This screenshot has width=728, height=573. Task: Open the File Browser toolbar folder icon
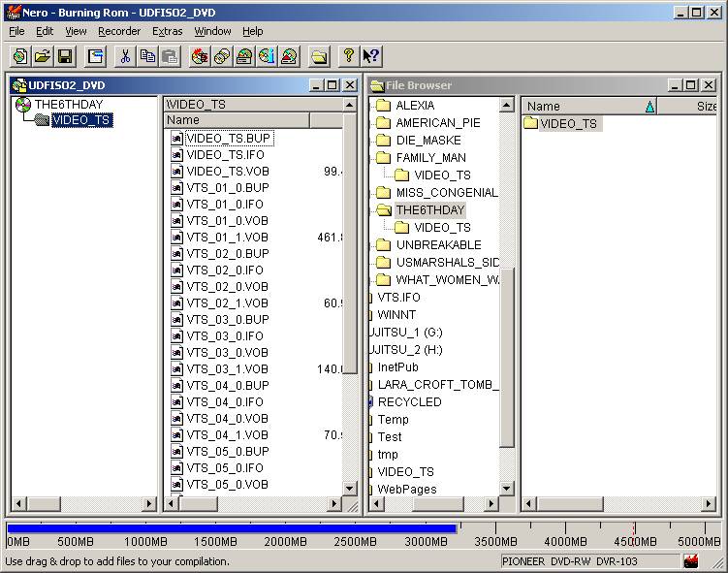319,56
